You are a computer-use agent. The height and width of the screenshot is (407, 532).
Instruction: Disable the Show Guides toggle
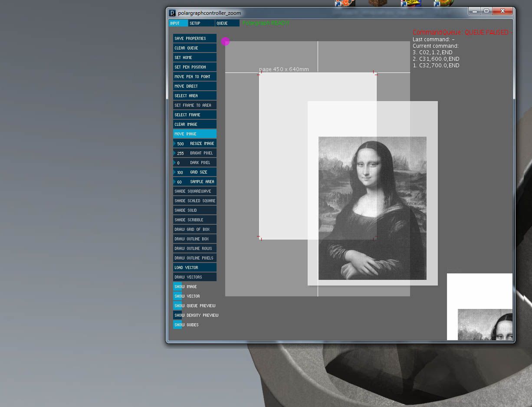177,325
